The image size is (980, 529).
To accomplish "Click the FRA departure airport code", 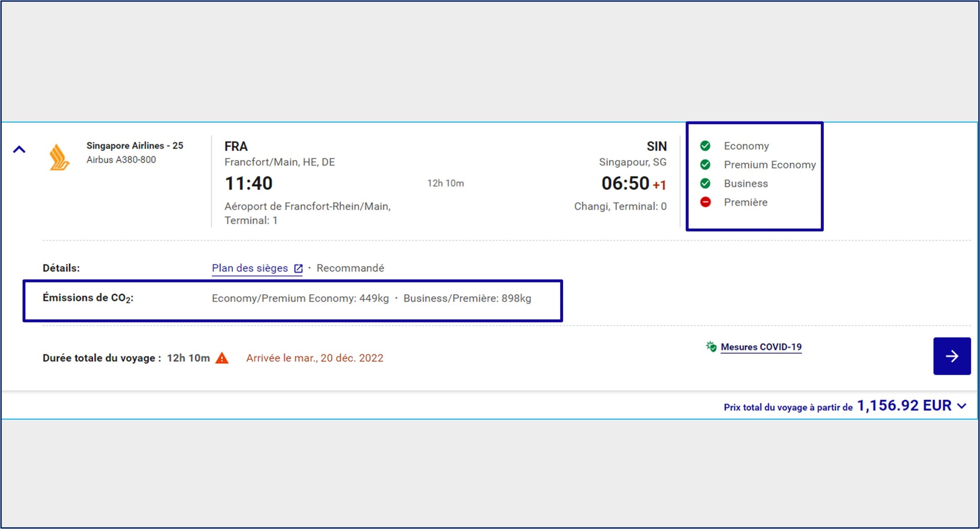I will click(236, 146).
